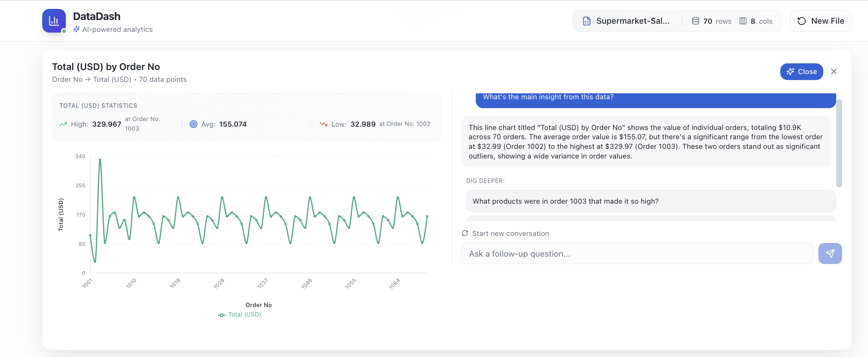Click the DataDash logo icon
Screen dimensions: 868x357
54,21
